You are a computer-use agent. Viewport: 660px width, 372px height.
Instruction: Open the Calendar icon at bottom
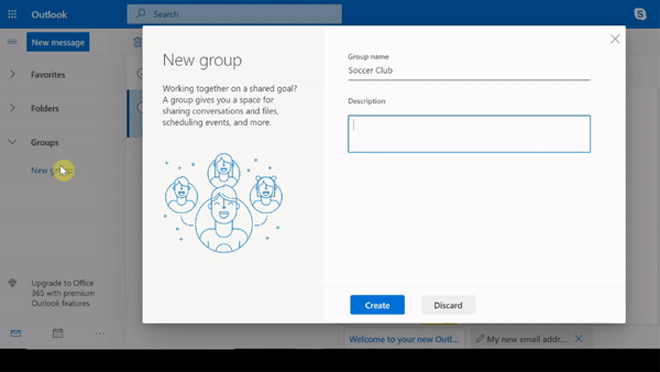(x=58, y=333)
